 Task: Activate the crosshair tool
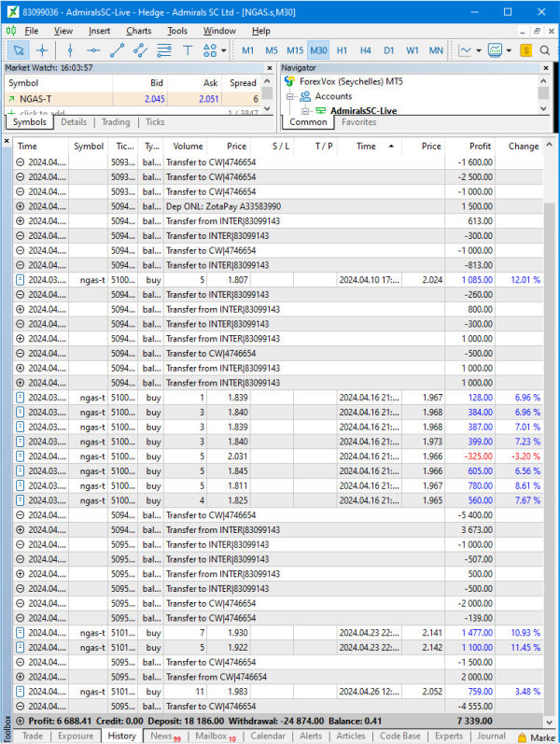(x=42, y=50)
